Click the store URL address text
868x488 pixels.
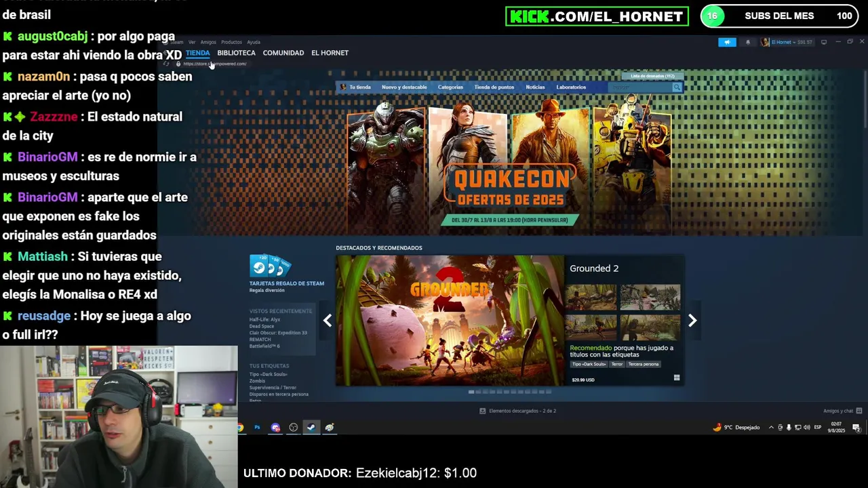[214, 64]
